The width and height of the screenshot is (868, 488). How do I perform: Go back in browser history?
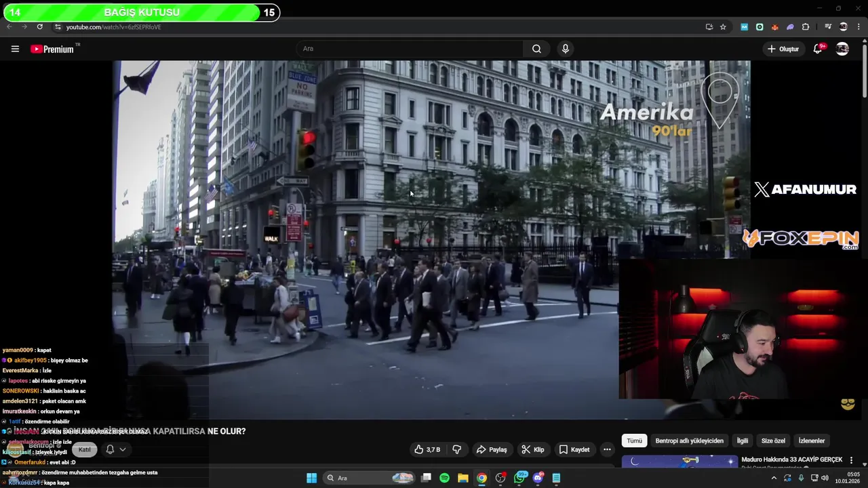coord(9,27)
